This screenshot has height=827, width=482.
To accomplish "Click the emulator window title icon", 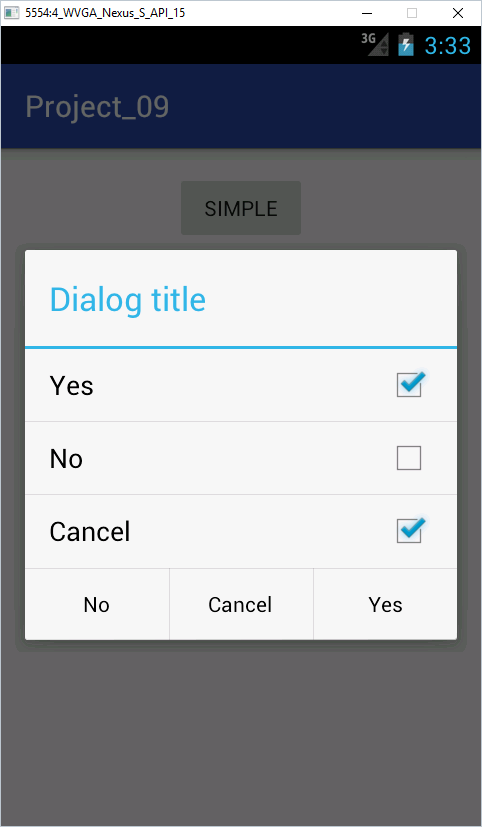I will pyautogui.click(x=12, y=13).
